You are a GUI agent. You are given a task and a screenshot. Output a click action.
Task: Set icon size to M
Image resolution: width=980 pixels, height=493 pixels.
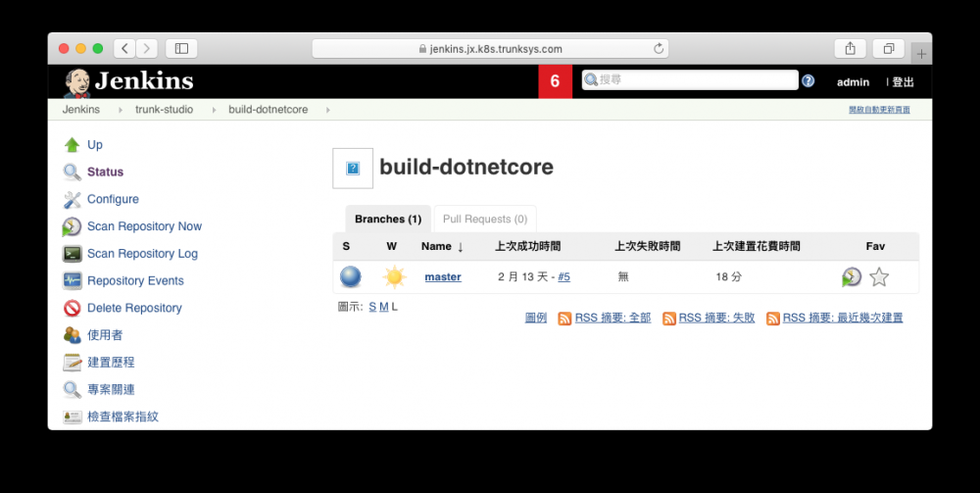pyautogui.click(x=384, y=307)
